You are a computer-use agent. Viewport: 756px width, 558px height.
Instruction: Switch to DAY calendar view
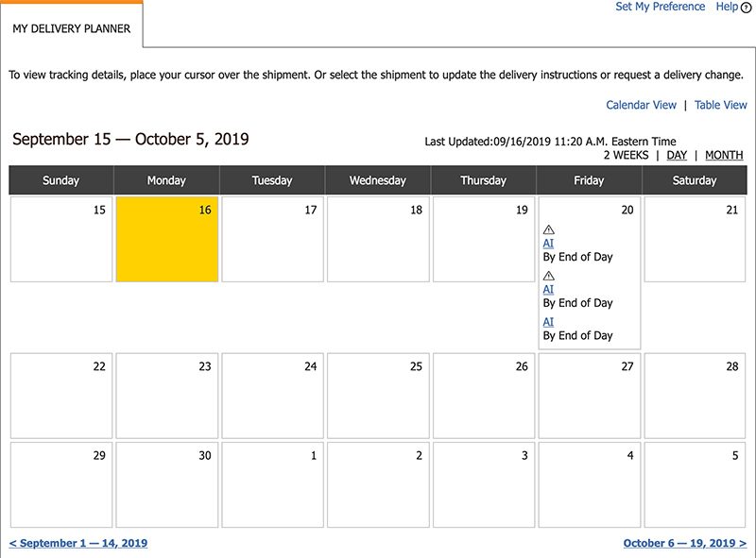click(x=677, y=155)
